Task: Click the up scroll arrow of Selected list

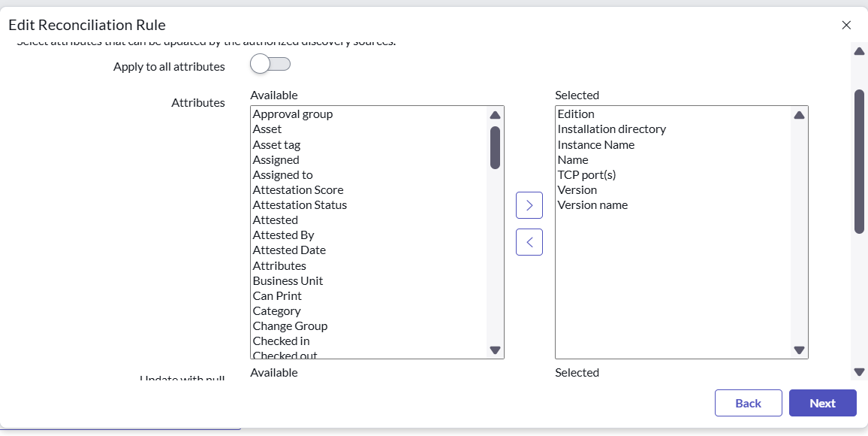Action: tap(800, 114)
